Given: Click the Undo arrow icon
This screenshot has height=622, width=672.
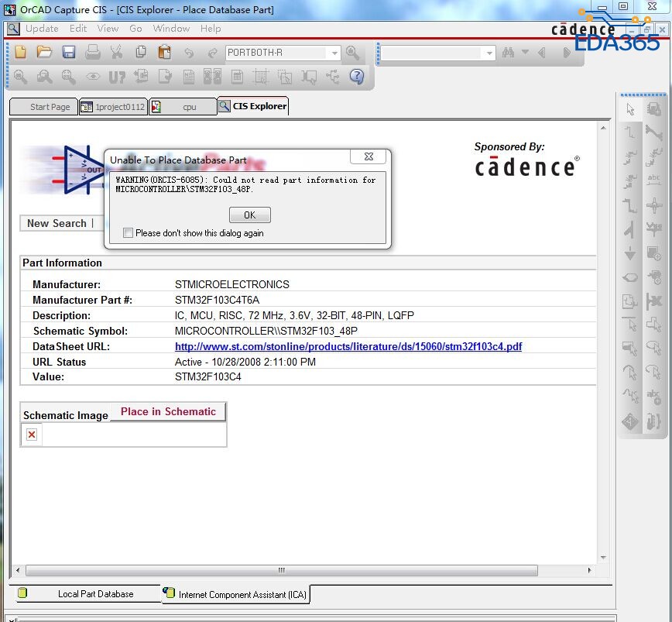Looking at the screenshot, I should point(189,53).
